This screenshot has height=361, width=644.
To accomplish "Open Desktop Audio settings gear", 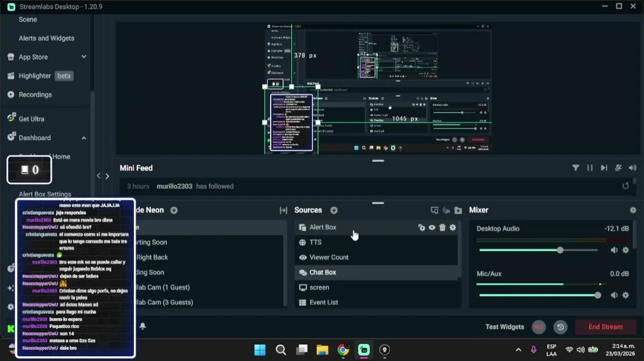I will pos(625,250).
